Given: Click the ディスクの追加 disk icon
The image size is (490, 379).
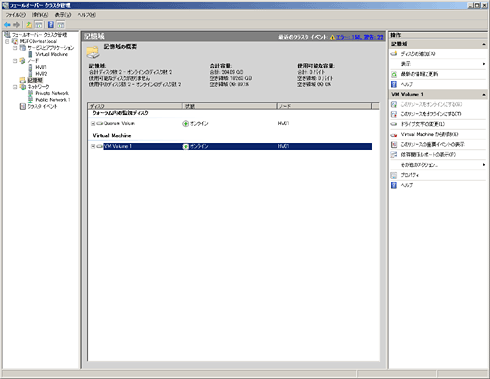Looking at the screenshot, I should coord(394,54).
